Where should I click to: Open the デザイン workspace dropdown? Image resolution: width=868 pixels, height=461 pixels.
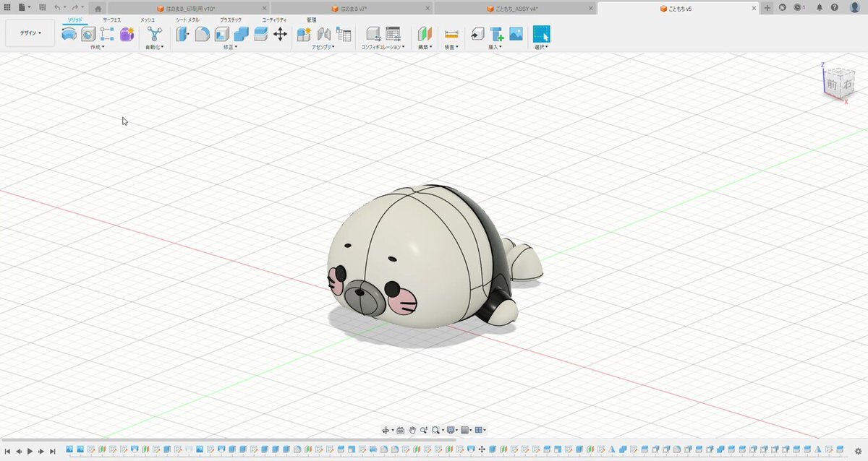coord(30,33)
